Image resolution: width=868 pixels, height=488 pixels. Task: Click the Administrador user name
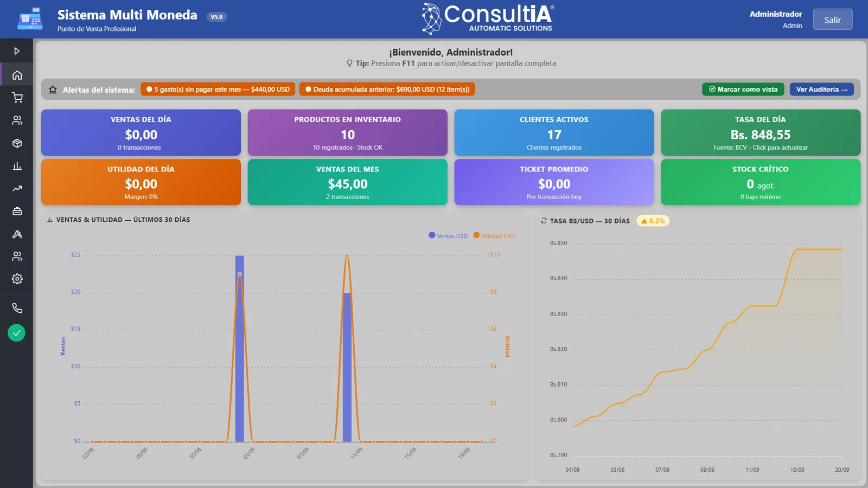(x=776, y=14)
